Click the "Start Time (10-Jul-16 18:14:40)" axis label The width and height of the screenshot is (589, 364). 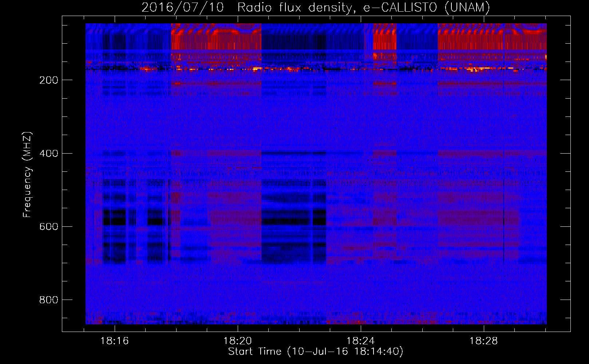(316, 352)
